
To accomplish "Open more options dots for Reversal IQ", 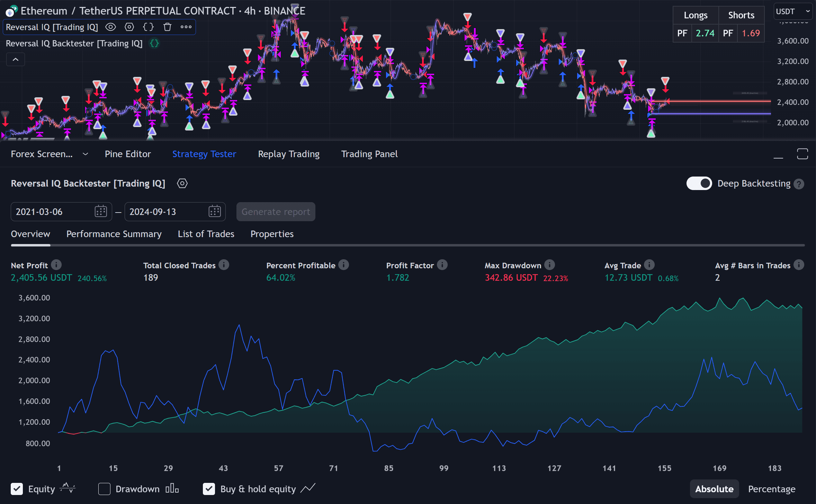I will [x=186, y=27].
